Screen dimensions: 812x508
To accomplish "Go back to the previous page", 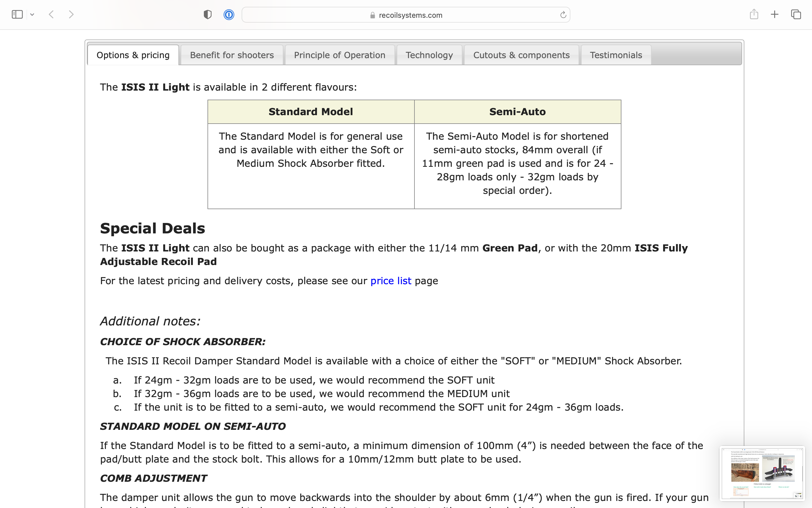I will [x=51, y=14].
